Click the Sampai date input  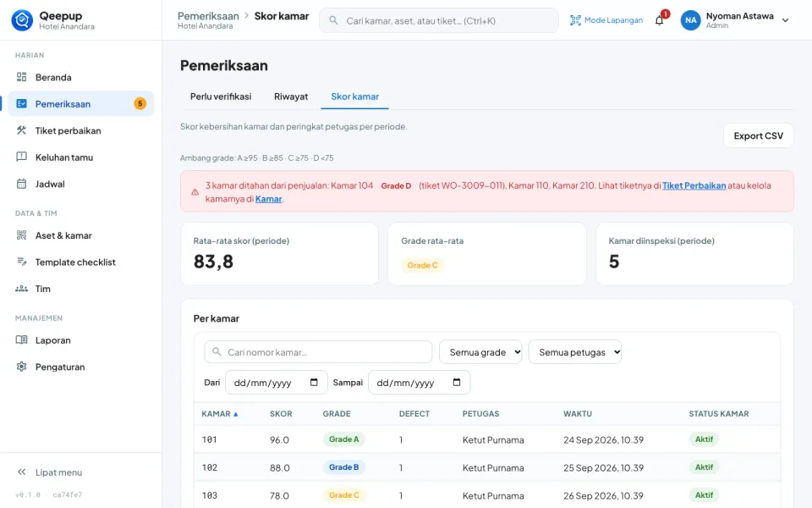(x=420, y=383)
